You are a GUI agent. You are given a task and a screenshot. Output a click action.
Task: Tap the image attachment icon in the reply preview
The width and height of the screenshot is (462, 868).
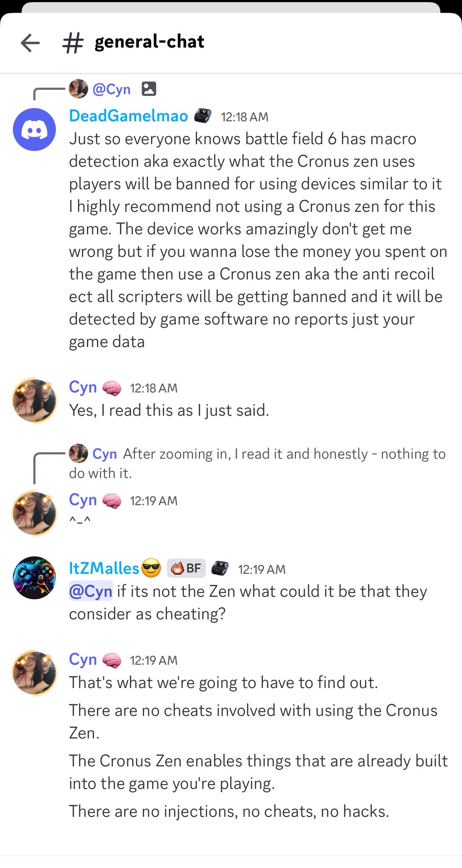coord(149,89)
